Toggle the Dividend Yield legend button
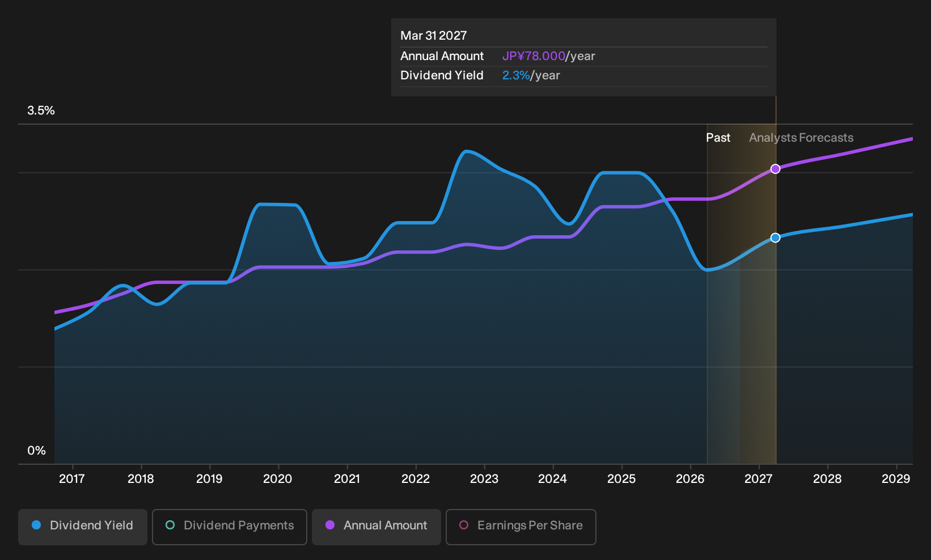931x560 pixels. (83, 527)
